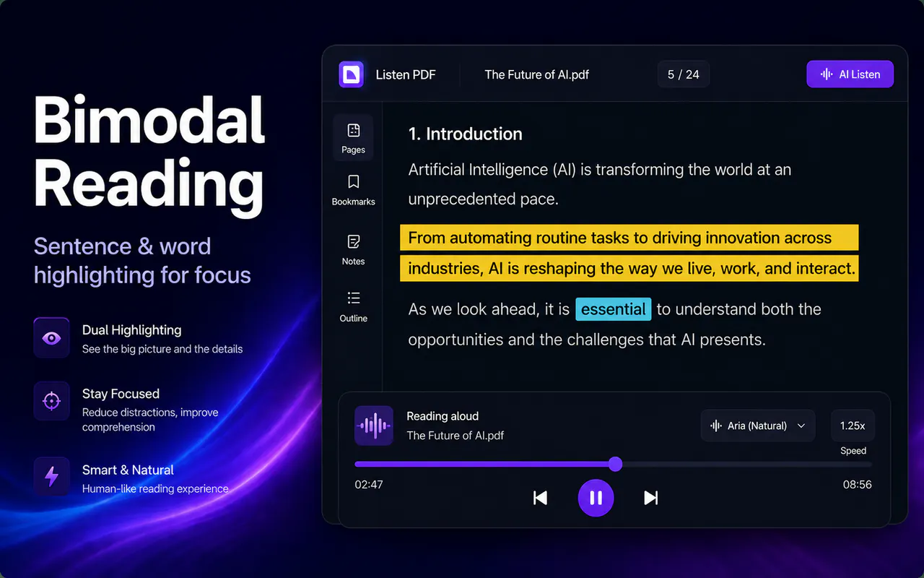Viewport: 924px width, 578px height.
Task: Start AI Listen from the header
Action: pos(850,74)
